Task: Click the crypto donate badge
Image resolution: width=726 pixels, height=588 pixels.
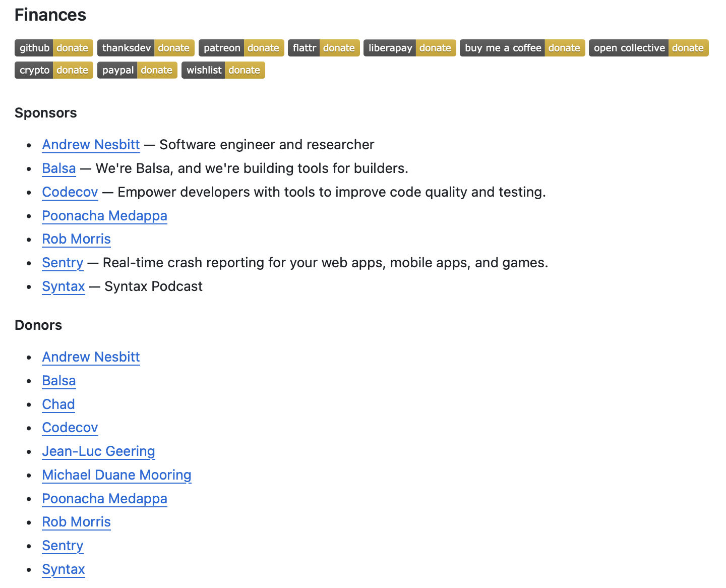Action: [54, 70]
